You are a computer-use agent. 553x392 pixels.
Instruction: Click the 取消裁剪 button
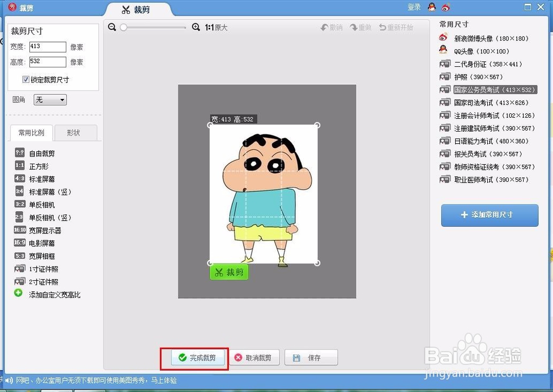(254, 358)
